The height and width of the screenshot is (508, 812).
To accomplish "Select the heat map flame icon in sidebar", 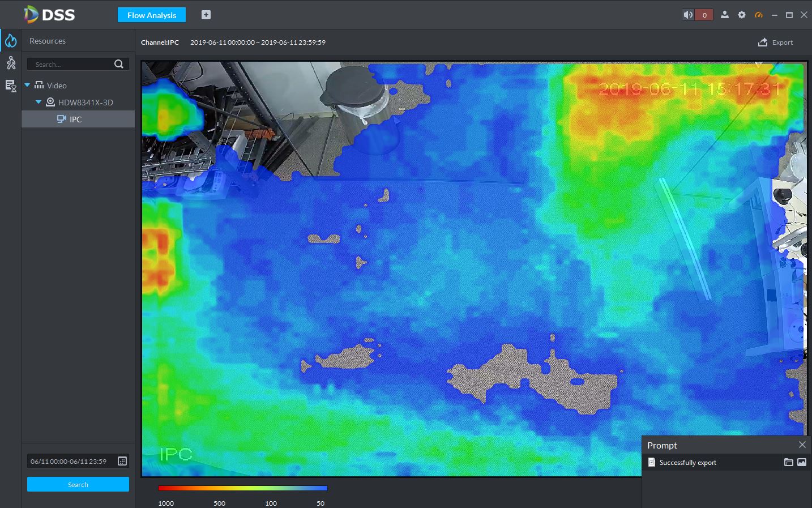I will click(x=11, y=41).
